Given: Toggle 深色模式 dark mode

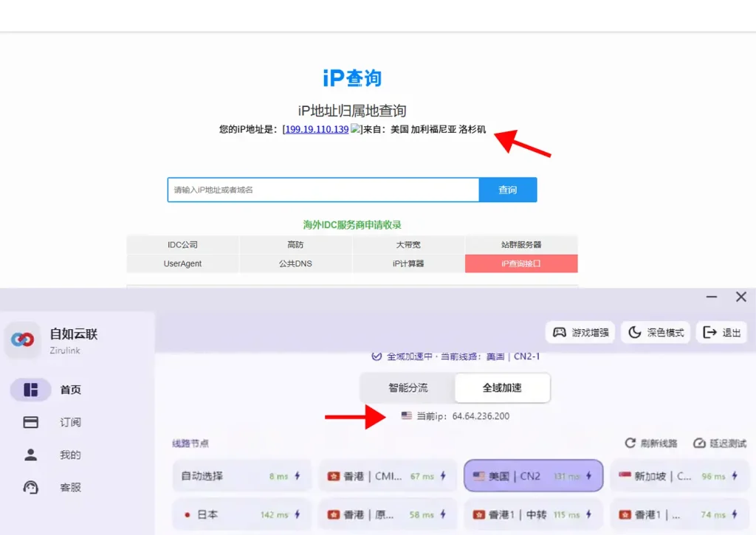Looking at the screenshot, I should 656,333.
